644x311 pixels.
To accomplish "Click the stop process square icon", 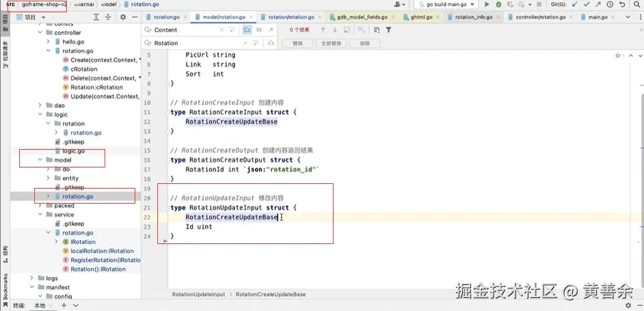I will (539, 4).
